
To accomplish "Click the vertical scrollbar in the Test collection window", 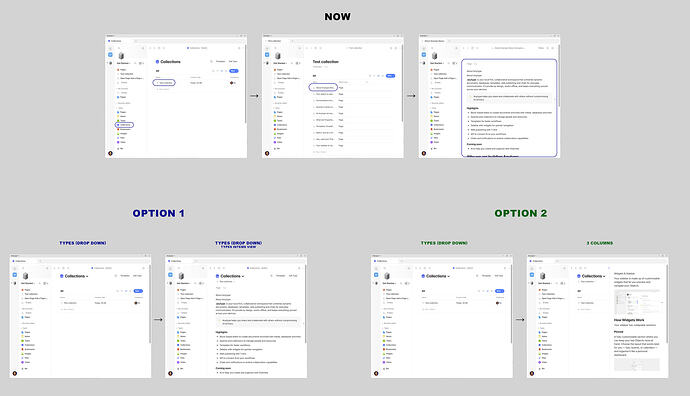I will 402,84.
